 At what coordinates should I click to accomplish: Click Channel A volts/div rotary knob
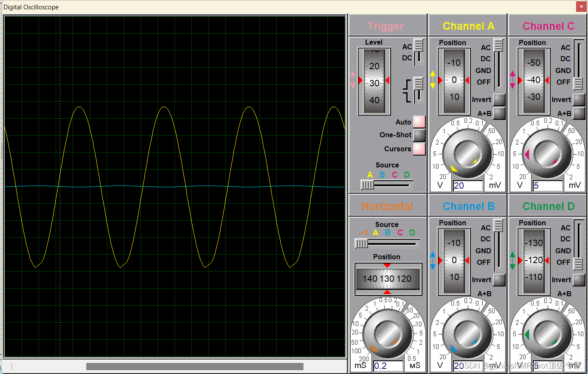pyautogui.click(x=467, y=154)
